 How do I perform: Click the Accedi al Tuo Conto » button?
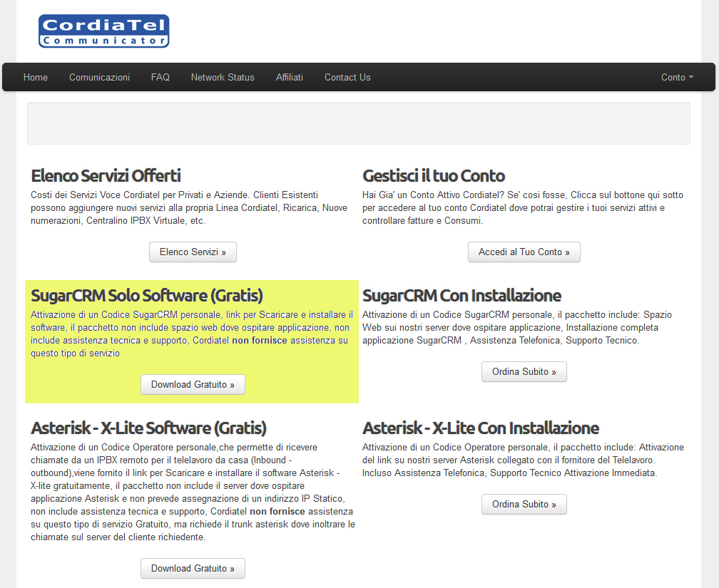524,252
